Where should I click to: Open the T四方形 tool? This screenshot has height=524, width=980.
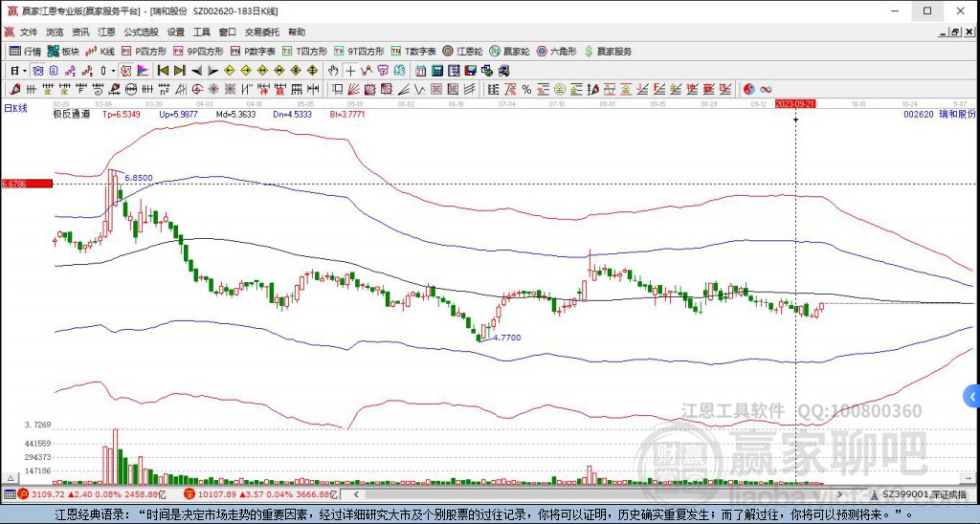tap(305, 52)
